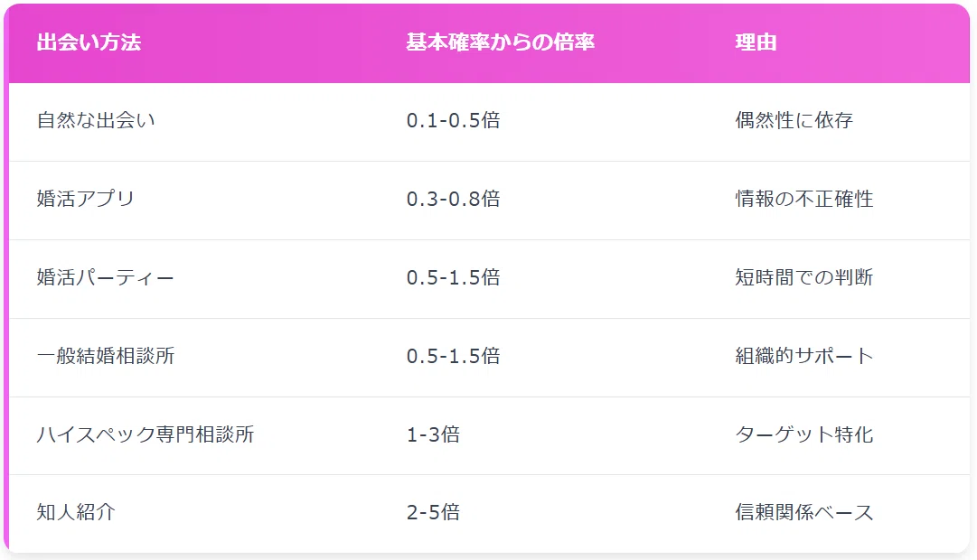Click the 0.5-1.5倍 value for 婚活パーティー

(453, 277)
